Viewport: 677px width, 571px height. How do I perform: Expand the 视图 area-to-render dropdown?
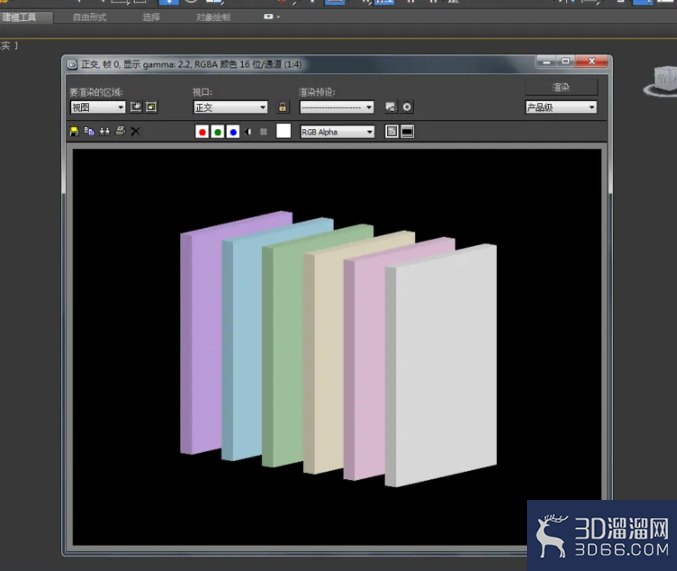(98, 107)
